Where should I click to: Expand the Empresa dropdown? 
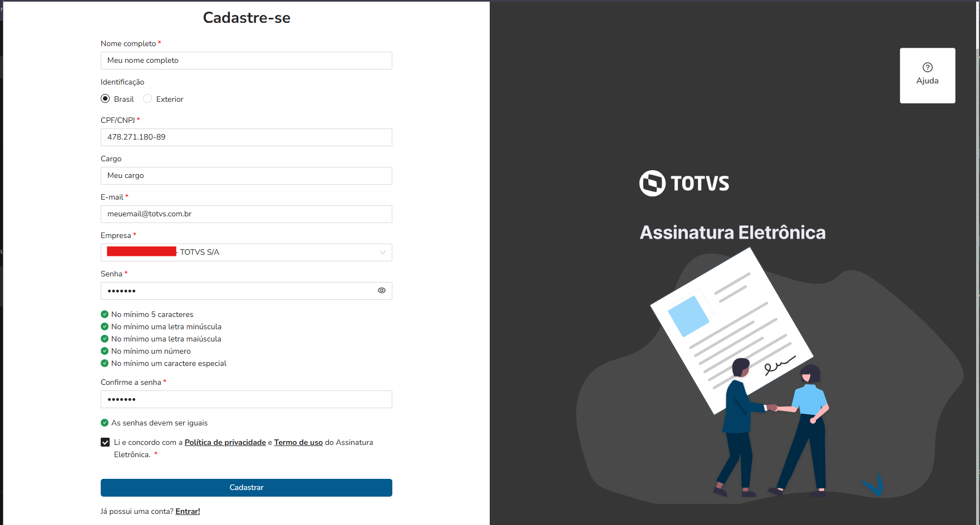[247, 252]
